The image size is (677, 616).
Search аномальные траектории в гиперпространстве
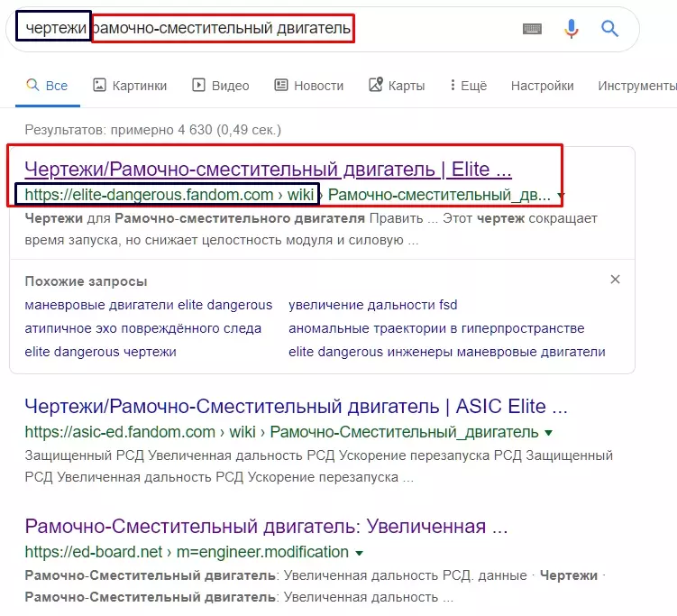coord(436,328)
